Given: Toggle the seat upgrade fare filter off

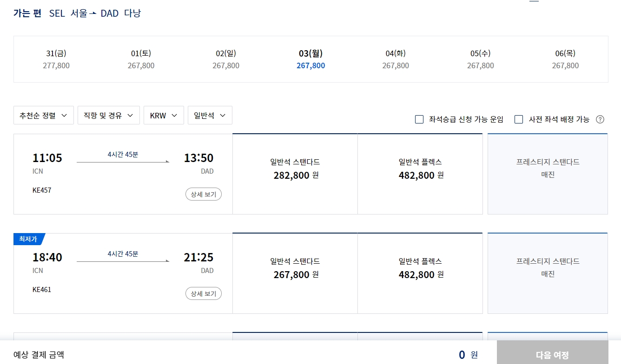Looking at the screenshot, I should click(419, 119).
